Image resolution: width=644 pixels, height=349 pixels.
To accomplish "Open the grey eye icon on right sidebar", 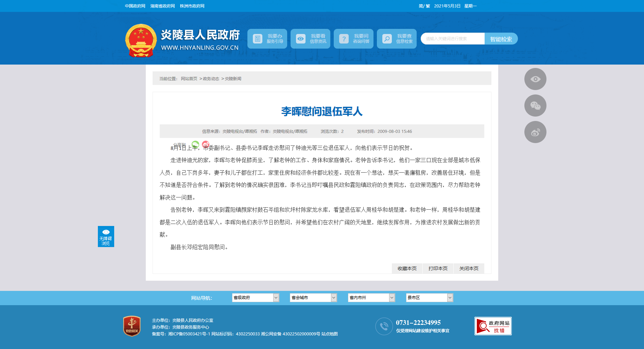I will (x=535, y=79).
